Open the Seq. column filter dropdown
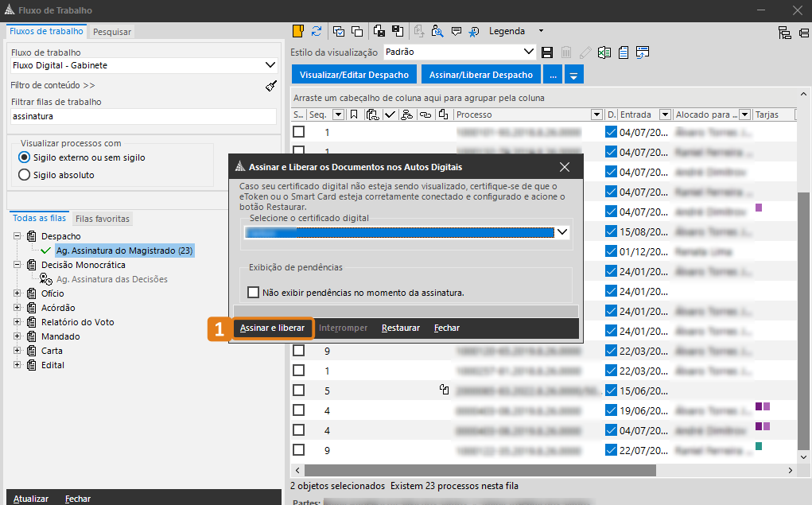The image size is (812, 505). [x=338, y=115]
